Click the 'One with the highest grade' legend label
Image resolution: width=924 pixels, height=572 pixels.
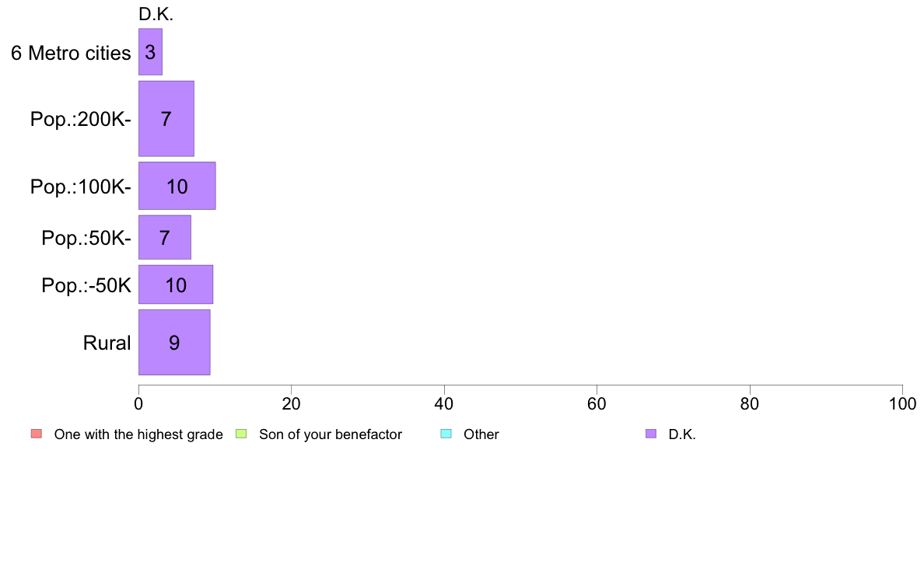pos(138,434)
